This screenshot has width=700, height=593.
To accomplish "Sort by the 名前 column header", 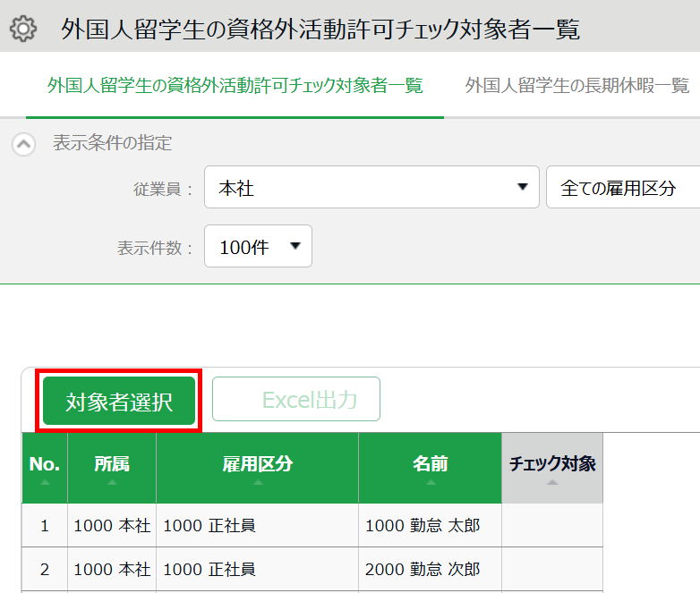I will pos(430,468).
